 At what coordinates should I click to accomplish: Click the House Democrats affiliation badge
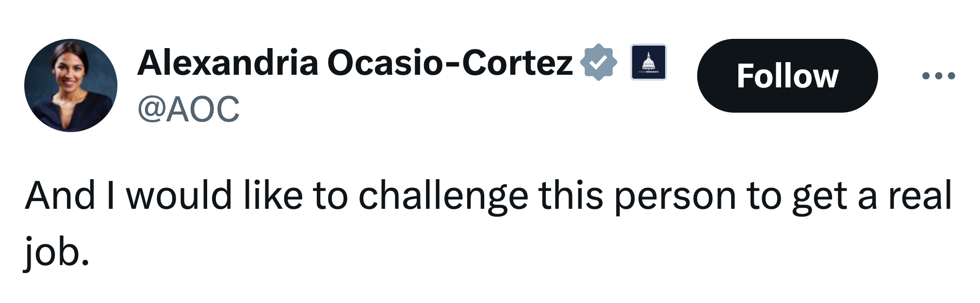pyautogui.click(x=648, y=62)
